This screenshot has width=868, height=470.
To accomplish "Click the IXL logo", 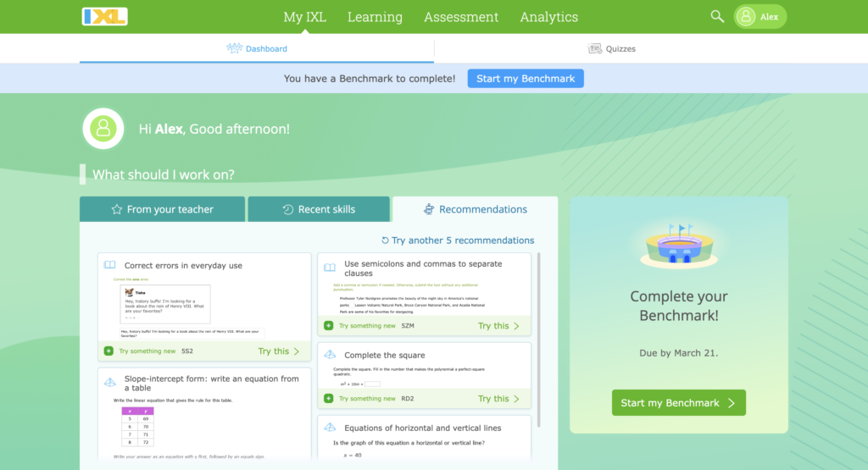I will 104,17.
